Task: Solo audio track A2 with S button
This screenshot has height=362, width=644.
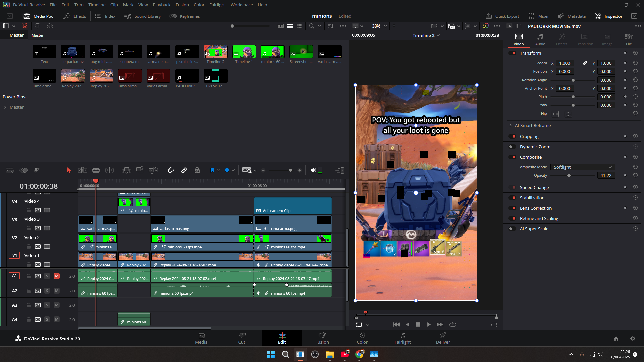Action: 47,291
